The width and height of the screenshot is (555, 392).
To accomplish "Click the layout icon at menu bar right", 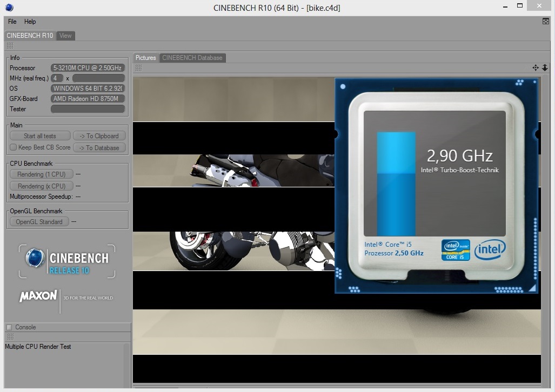I will tap(545, 21).
